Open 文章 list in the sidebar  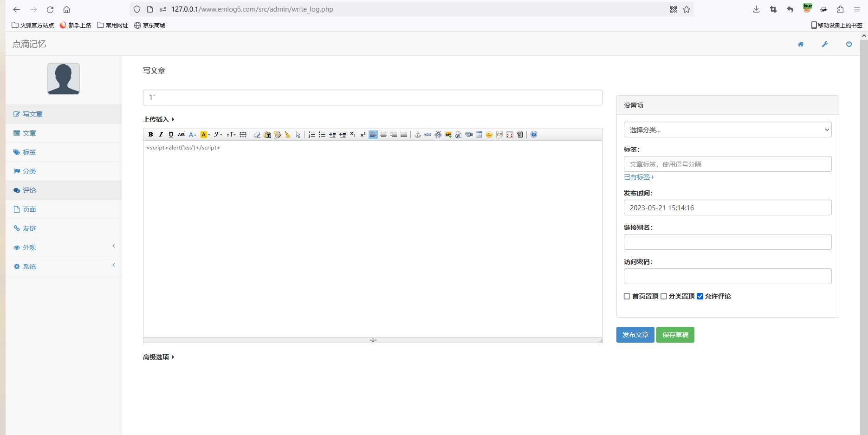tap(64, 133)
